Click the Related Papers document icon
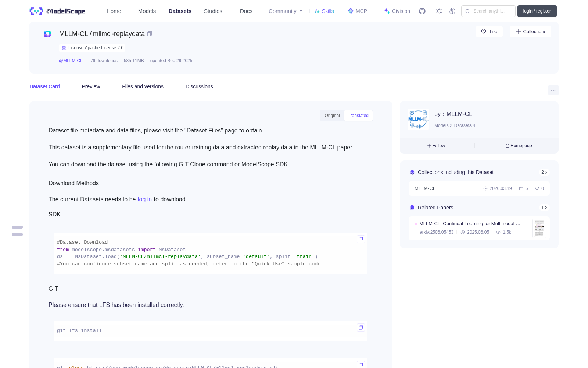588x368 pixels. 412,208
